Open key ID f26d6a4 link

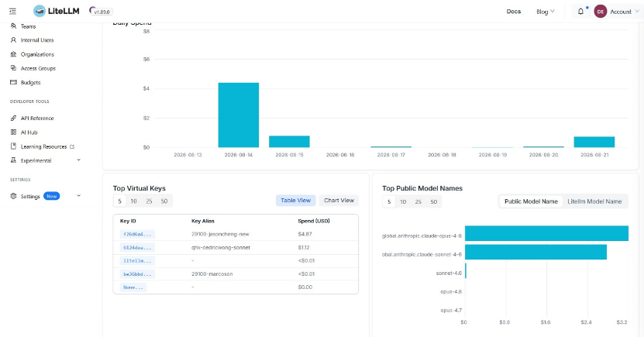pyautogui.click(x=138, y=234)
